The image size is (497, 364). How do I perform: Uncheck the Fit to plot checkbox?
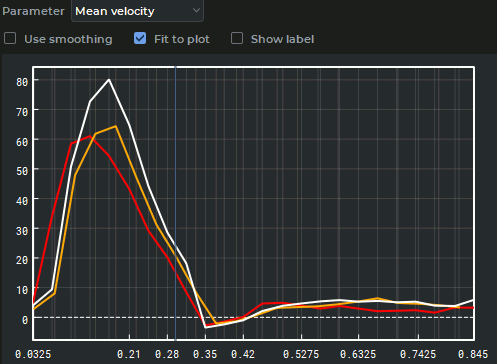(140, 38)
